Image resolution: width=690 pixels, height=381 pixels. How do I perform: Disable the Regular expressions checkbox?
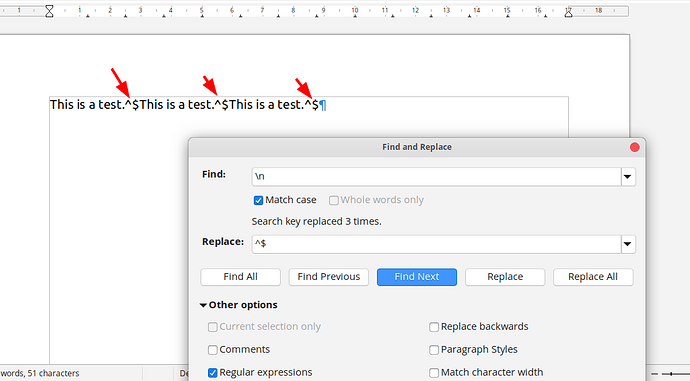[213, 373]
